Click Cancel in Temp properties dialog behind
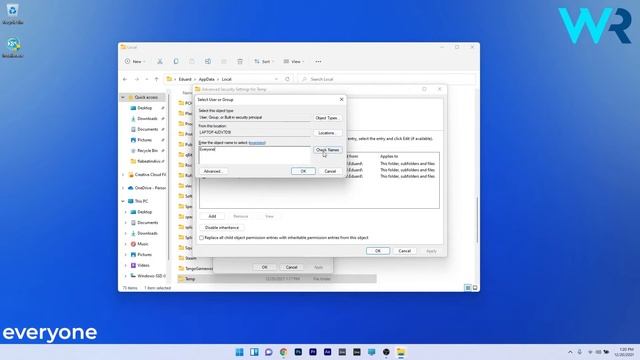Viewport: 640px width, 360px height. pyautogui.click(x=291, y=267)
